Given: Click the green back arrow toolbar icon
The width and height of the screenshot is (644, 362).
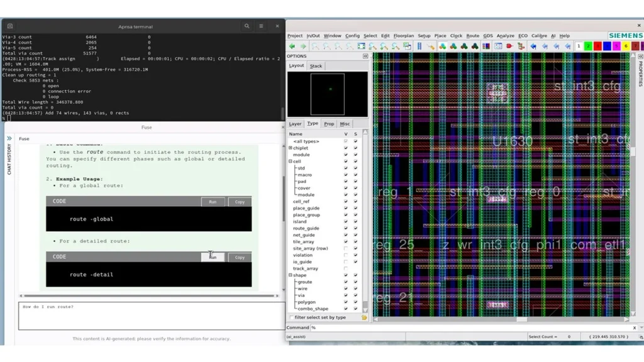Looking at the screenshot, I should 292,47.
